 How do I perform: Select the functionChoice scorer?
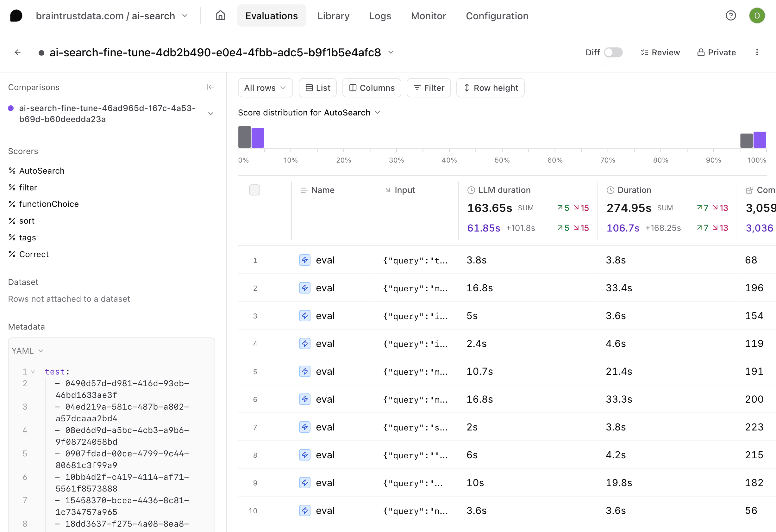tap(49, 204)
